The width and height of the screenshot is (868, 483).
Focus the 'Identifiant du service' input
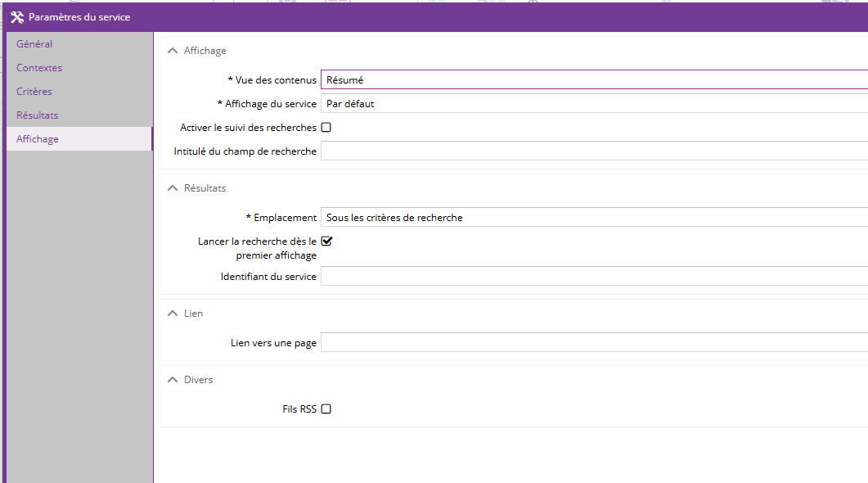tap(593, 277)
